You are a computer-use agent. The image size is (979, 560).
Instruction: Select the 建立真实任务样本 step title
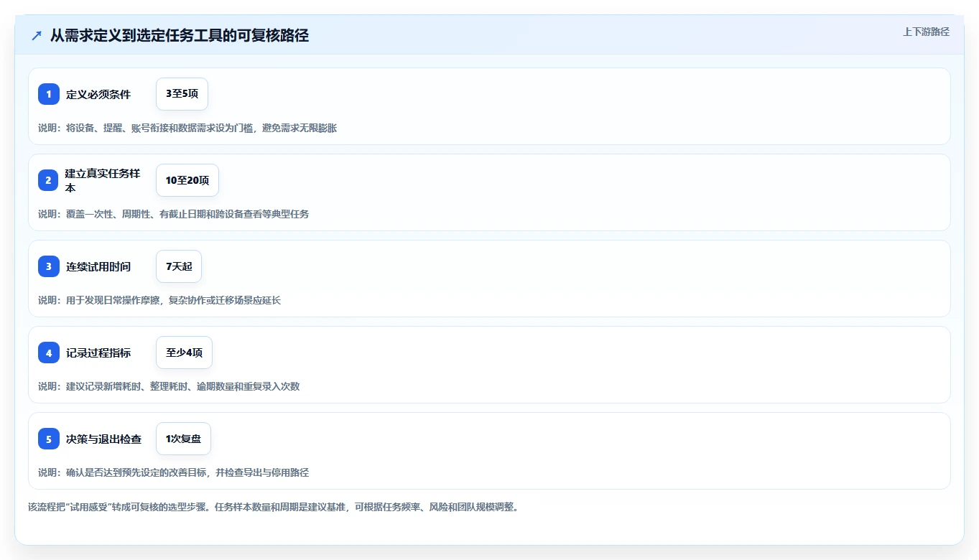pos(103,180)
